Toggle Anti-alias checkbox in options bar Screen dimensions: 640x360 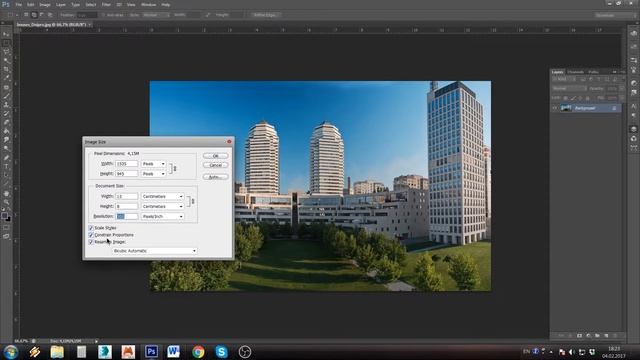(x=103, y=15)
